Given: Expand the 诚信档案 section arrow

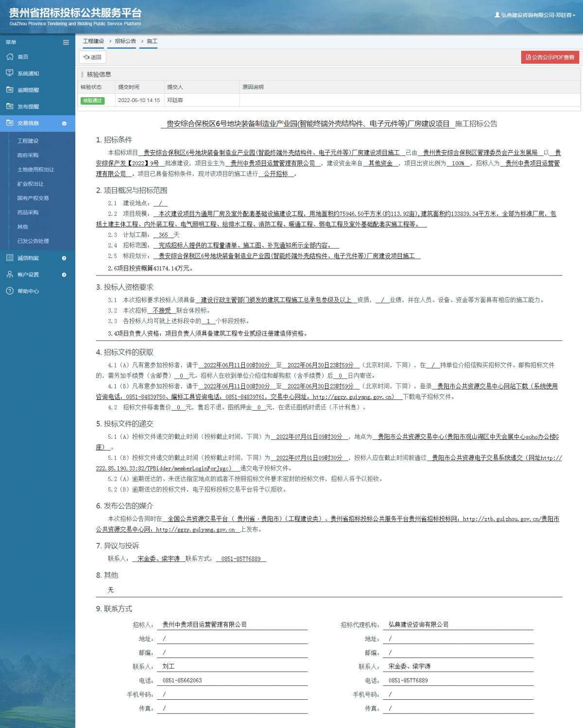Looking at the screenshot, I should [64, 258].
